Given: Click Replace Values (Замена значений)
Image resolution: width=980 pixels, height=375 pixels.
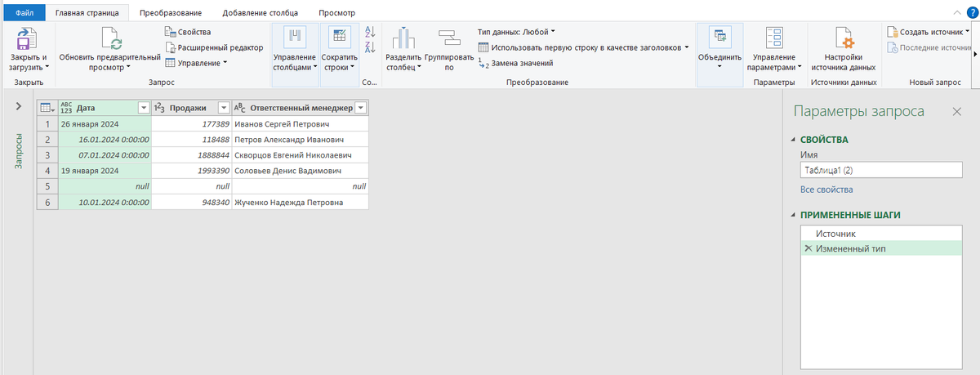Looking at the screenshot, I should [x=515, y=63].
